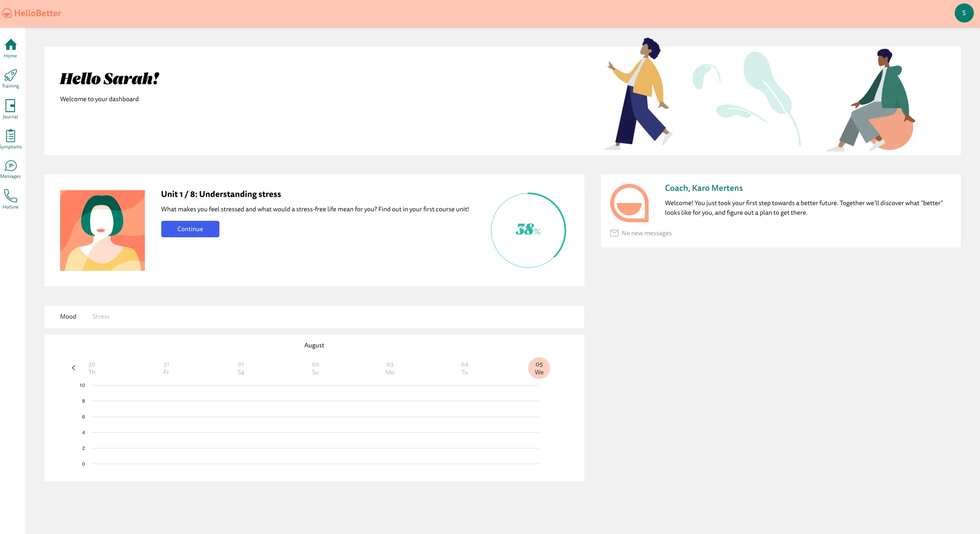Open the Coach, Karo Mertens link
Image resolution: width=980 pixels, height=534 pixels.
[704, 188]
